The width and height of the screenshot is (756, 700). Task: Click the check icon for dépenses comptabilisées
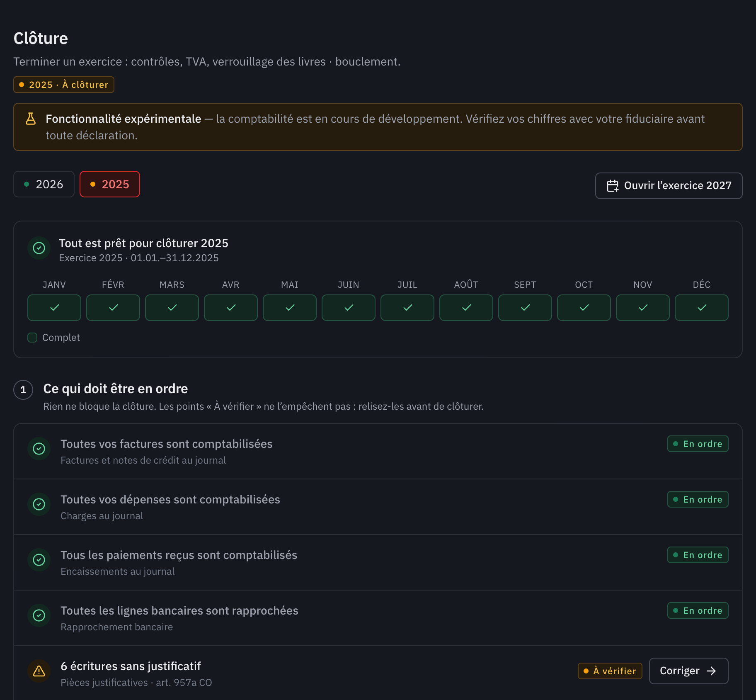[x=39, y=504]
